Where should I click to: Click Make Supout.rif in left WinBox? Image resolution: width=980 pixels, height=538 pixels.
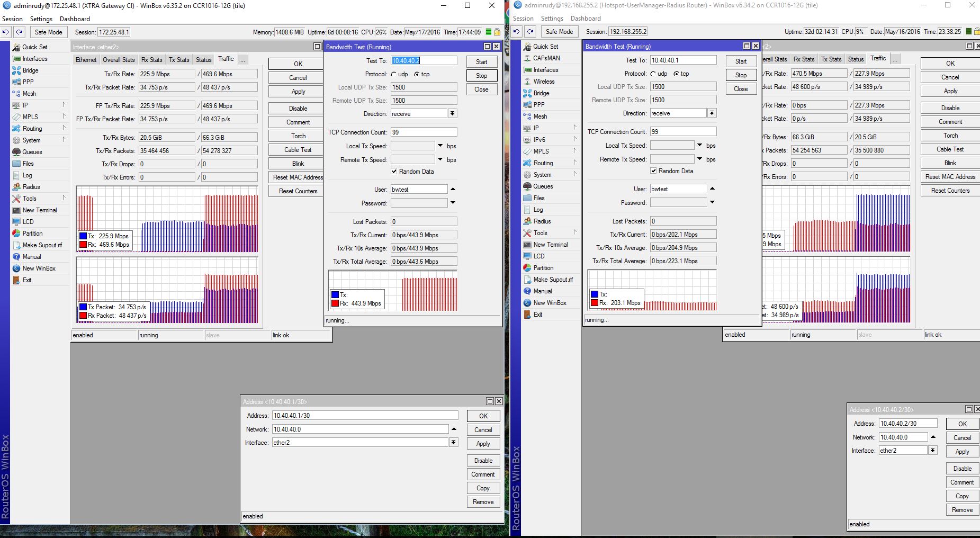click(x=42, y=245)
